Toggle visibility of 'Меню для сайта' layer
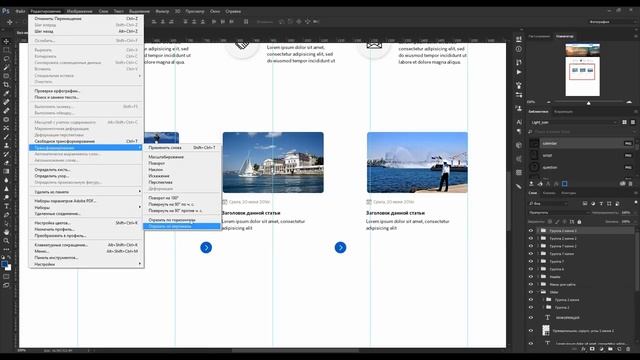Screen dimensions: 640x360 point(531,284)
